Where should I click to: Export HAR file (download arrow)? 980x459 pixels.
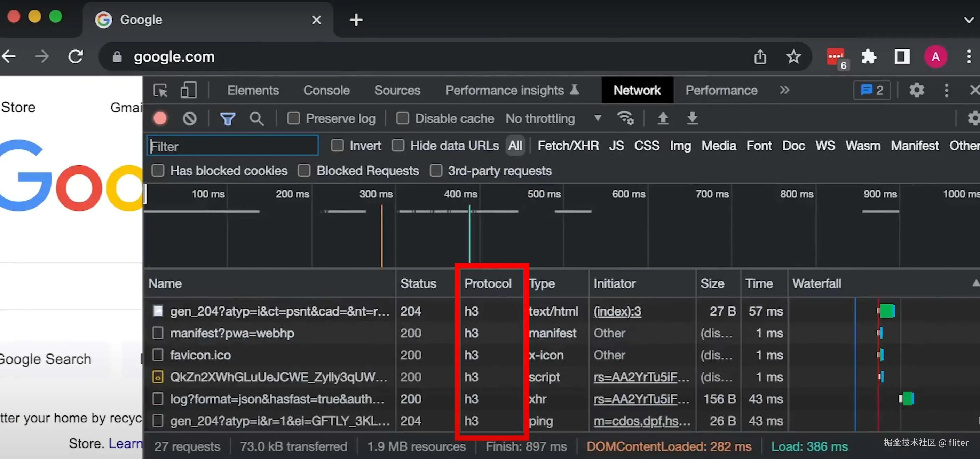tap(692, 118)
